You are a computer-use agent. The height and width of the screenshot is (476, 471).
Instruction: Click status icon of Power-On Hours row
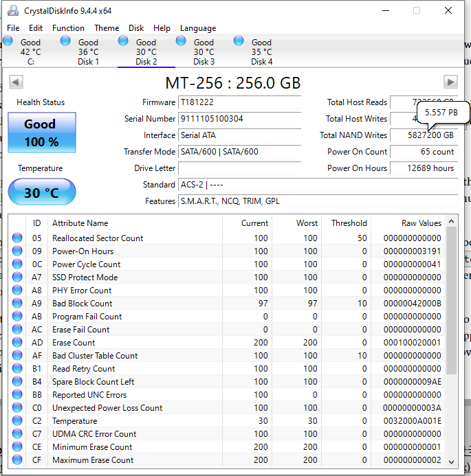(17, 251)
